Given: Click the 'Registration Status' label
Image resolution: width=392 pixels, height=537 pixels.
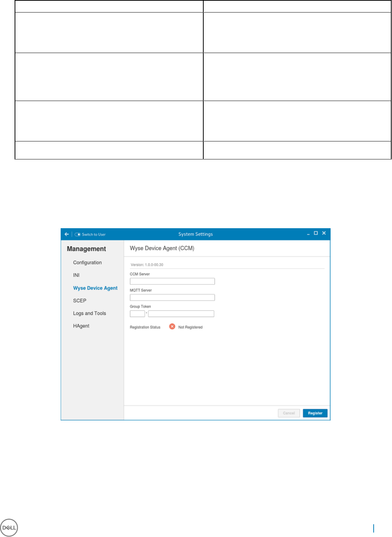Looking at the screenshot, I should pyautogui.click(x=145, y=327).
